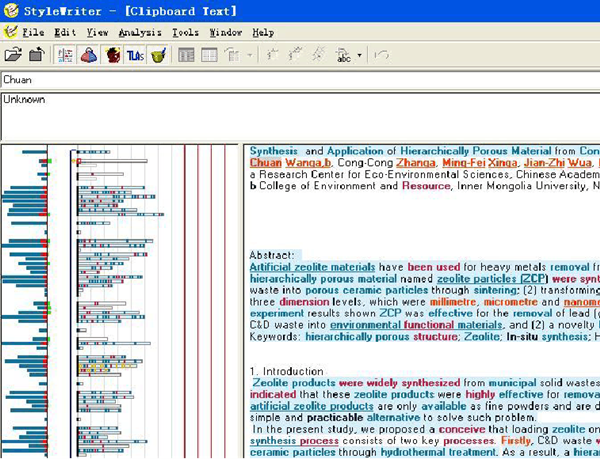This screenshot has width=600, height=462.
Task: Click the green mortar toolbar icon
Action: pyautogui.click(x=158, y=54)
